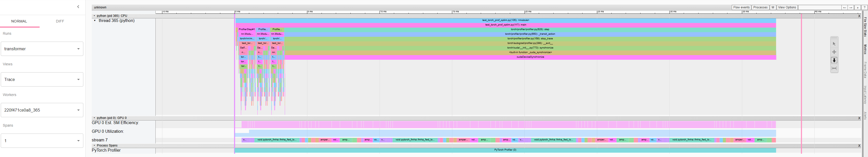Select the test_torch_prof_optim.py(117): main slice
Viewport: 868px width, 157px height.
coord(505,25)
